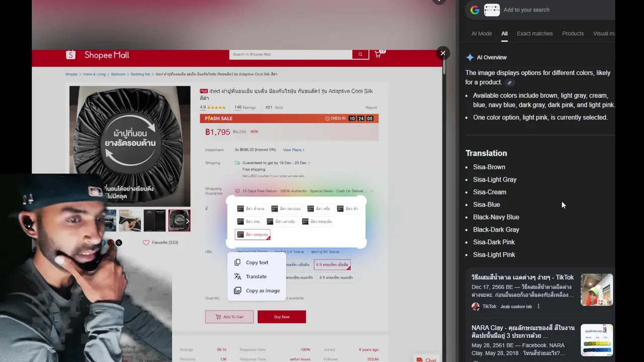Switch to the Products tab
Image resolution: width=644 pixels, height=362 pixels.
coord(573,34)
